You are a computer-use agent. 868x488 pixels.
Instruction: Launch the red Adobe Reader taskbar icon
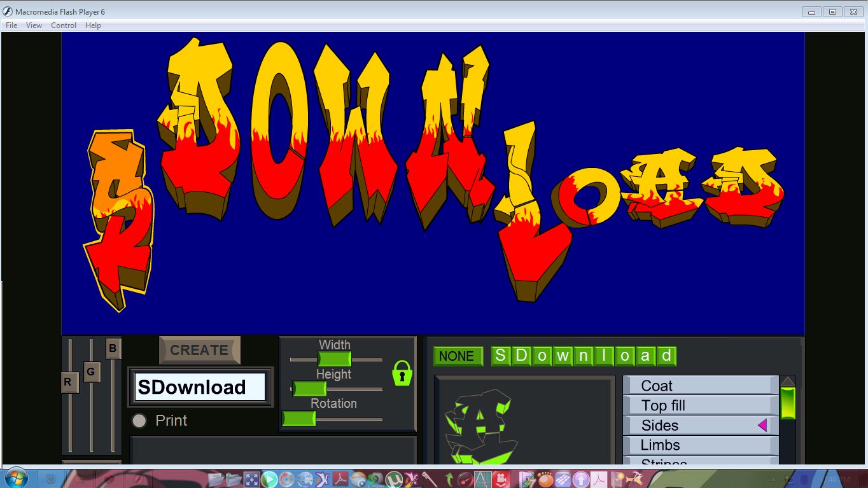click(x=340, y=478)
